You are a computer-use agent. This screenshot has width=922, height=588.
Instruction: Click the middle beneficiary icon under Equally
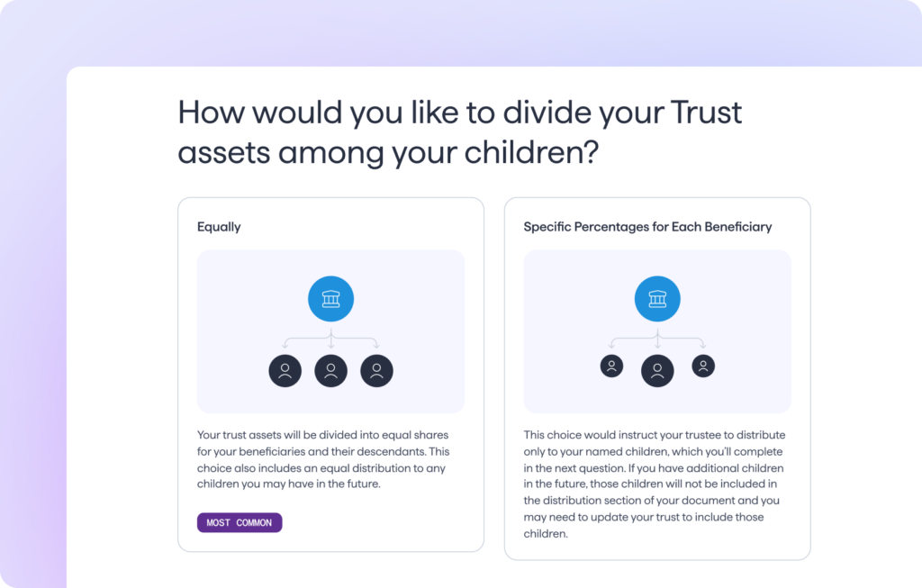pos(330,371)
